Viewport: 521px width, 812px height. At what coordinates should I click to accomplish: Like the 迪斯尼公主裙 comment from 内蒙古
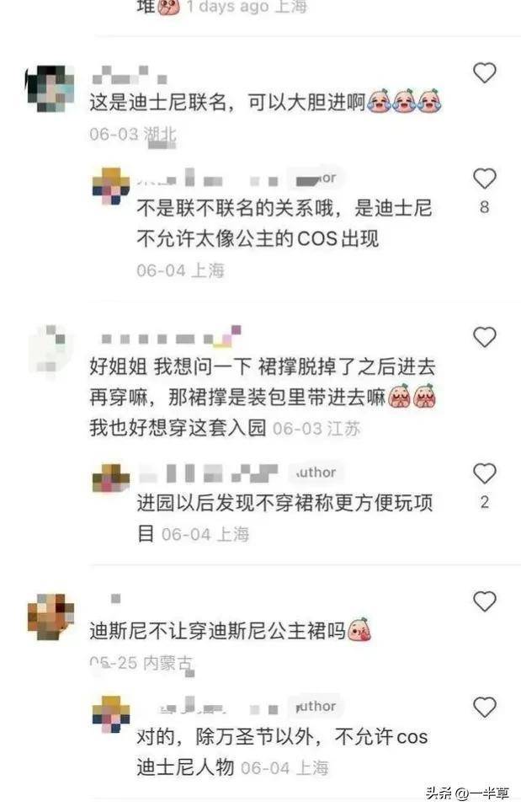484,601
